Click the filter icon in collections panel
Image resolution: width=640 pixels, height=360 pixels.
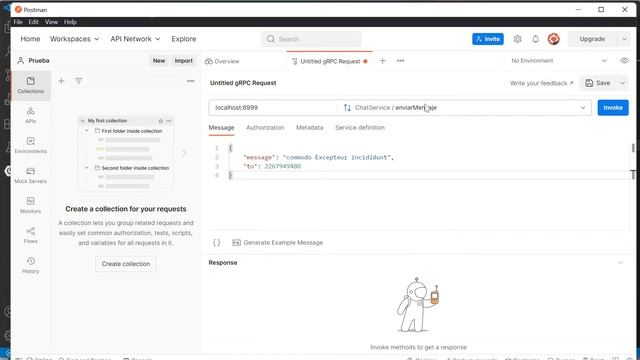pyautogui.click(x=79, y=81)
